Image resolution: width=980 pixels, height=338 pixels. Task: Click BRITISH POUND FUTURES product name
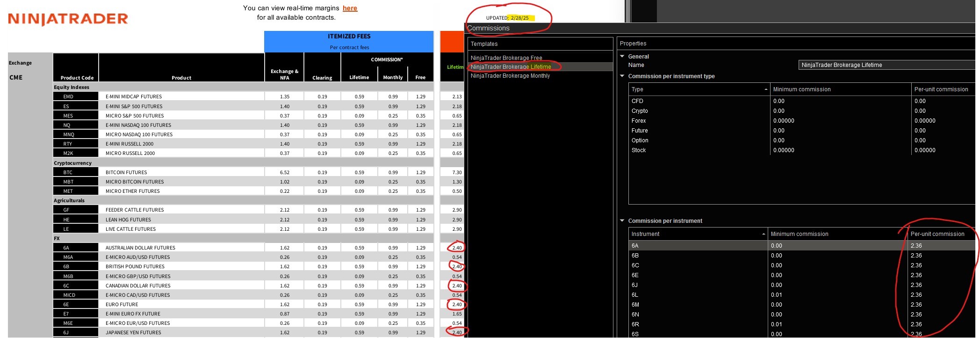pyautogui.click(x=135, y=266)
